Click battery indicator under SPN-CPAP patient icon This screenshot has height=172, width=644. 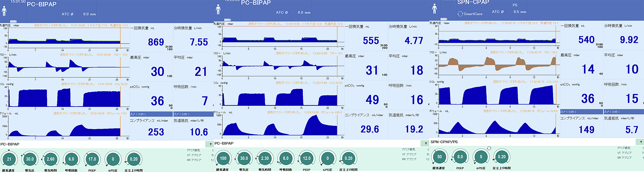pyautogui.click(x=444, y=19)
